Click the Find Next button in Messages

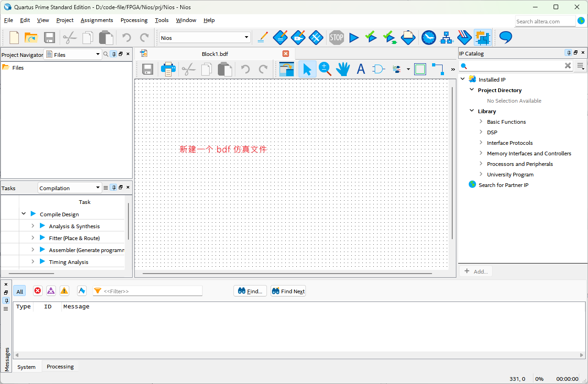(x=288, y=291)
